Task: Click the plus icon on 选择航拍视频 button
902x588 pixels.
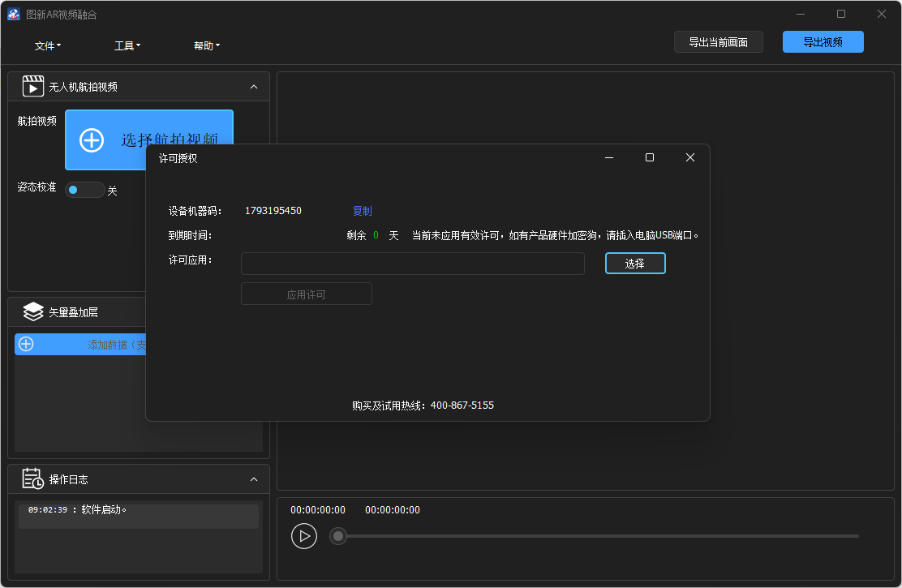Action: (x=90, y=139)
